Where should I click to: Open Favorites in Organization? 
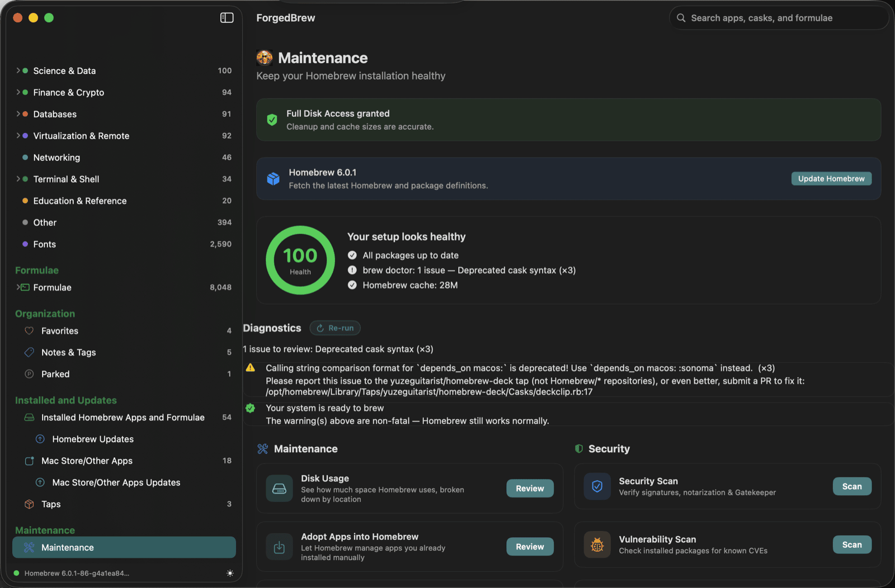click(x=124, y=331)
